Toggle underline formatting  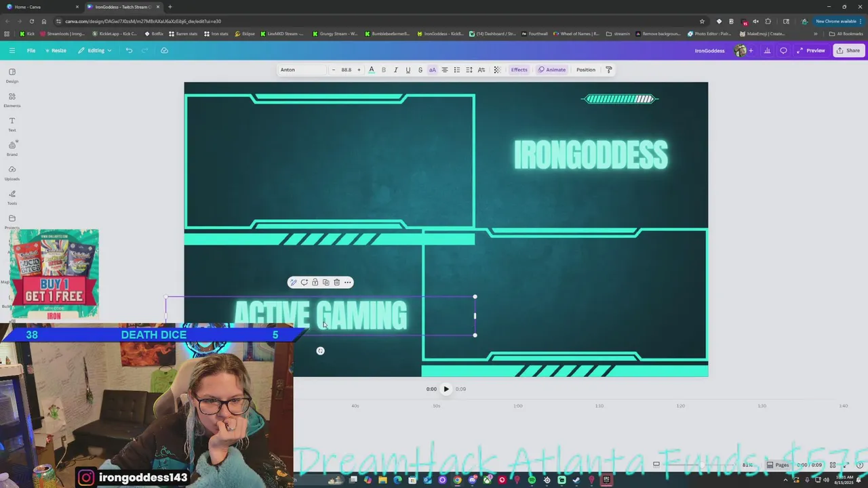click(408, 70)
